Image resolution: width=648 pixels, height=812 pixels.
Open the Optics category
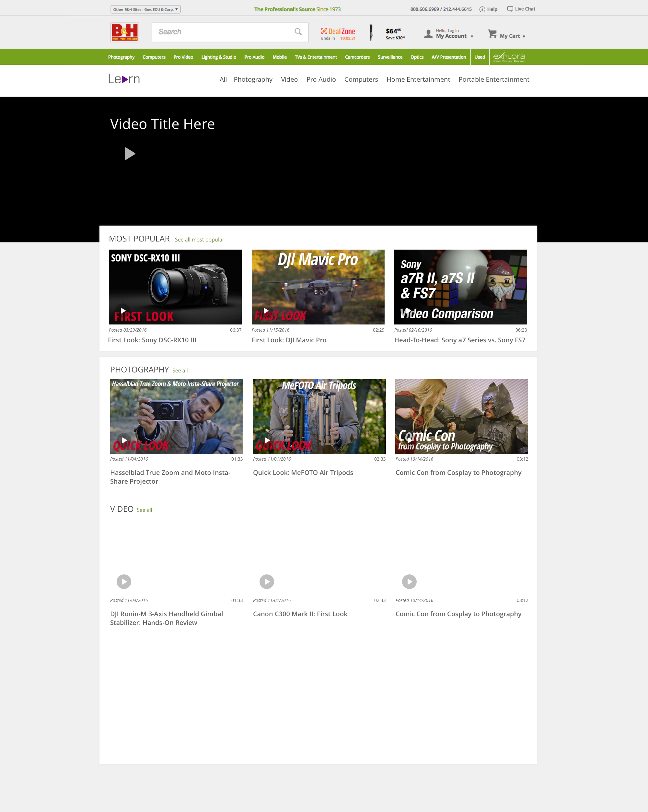coord(417,57)
